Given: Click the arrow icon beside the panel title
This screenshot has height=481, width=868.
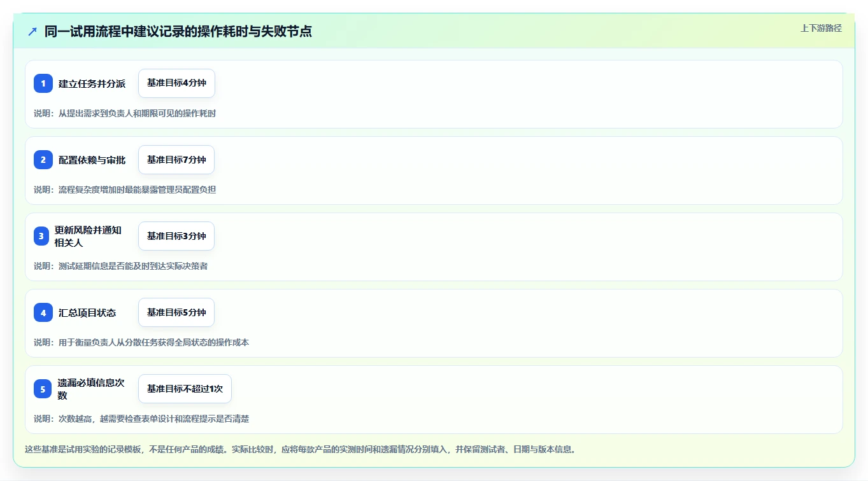Looking at the screenshot, I should tap(32, 31).
